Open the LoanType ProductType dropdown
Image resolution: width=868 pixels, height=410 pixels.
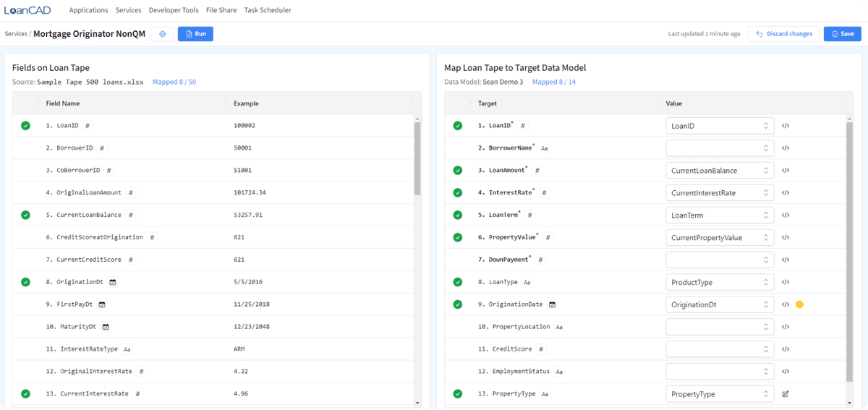tap(719, 282)
